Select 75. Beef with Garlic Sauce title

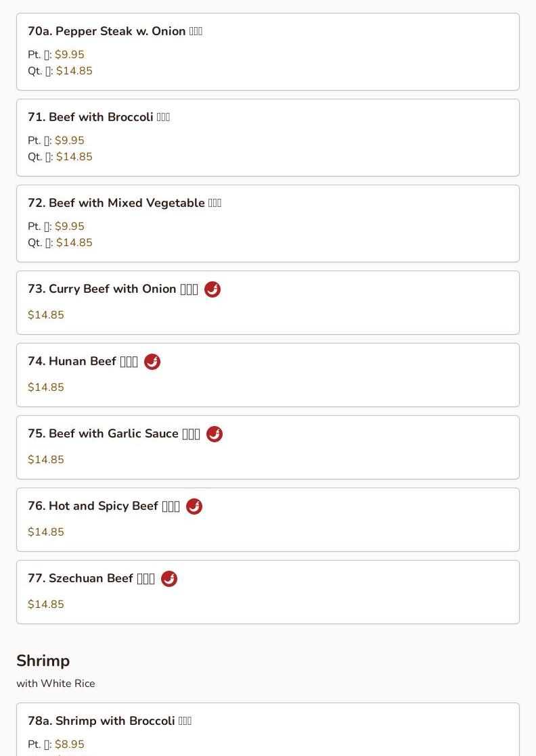pyautogui.click(x=114, y=433)
